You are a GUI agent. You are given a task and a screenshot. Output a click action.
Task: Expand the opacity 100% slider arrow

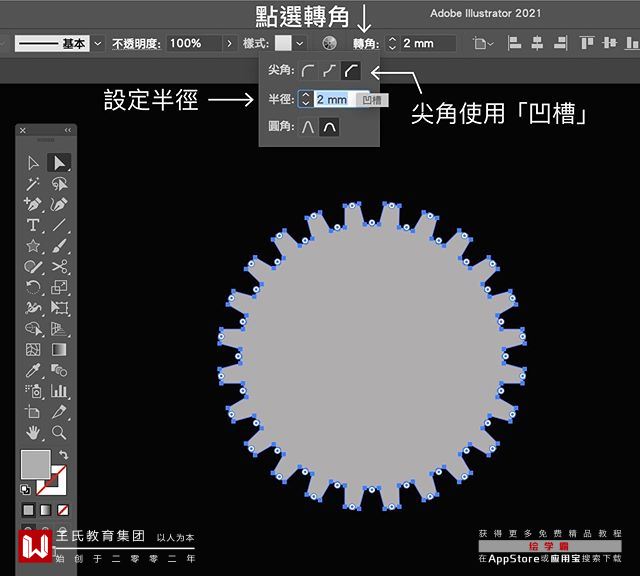tap(230, 43)
